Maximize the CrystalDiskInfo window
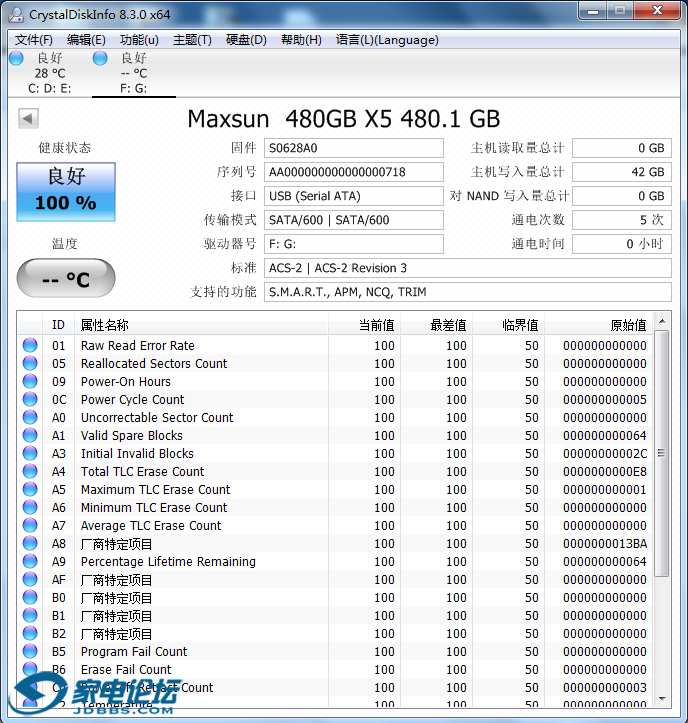Image resolution: width=688 pixels, height=723 pixels. click(620, 11)
